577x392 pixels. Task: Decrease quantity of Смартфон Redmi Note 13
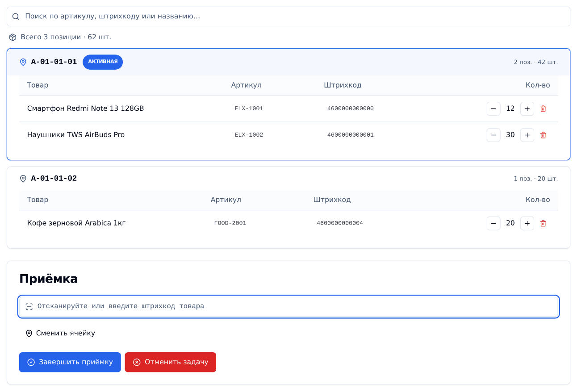493,108
